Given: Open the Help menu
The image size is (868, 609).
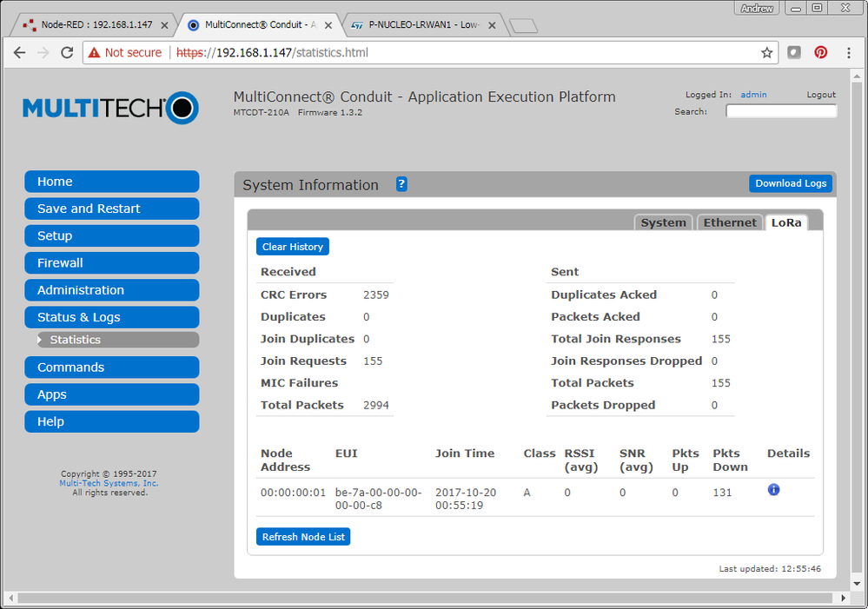Looking at the screenshot, I should tap(112, 421).
